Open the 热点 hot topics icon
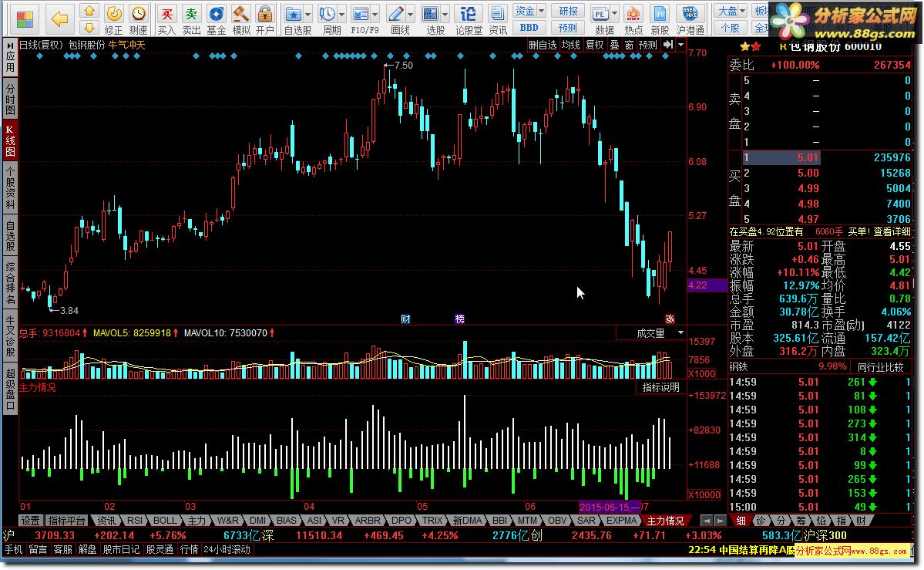Screen dimensions: 924x570 click(x=634, y=19)
